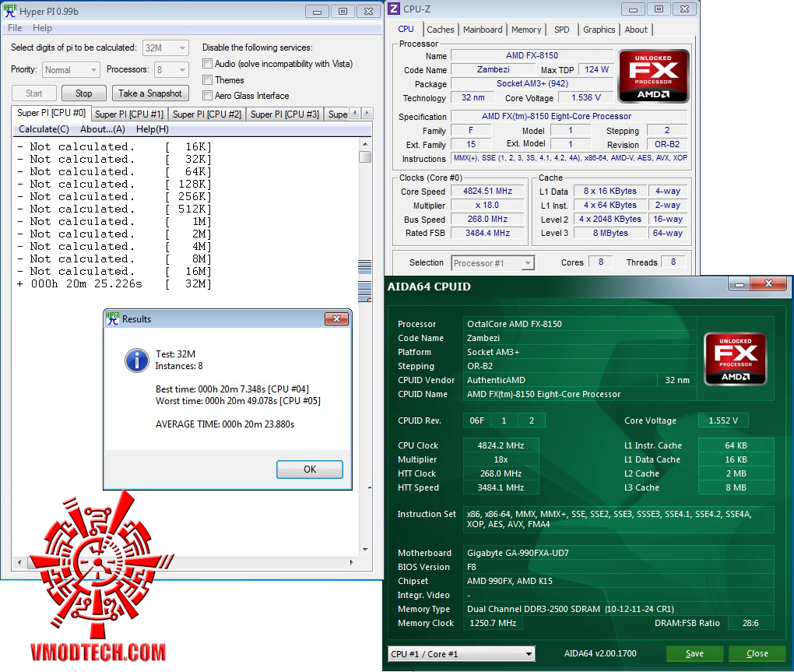Click the AVERAGE TIME line in Results dialog
This screenshot has height=672, width=794.
(225, 424)
